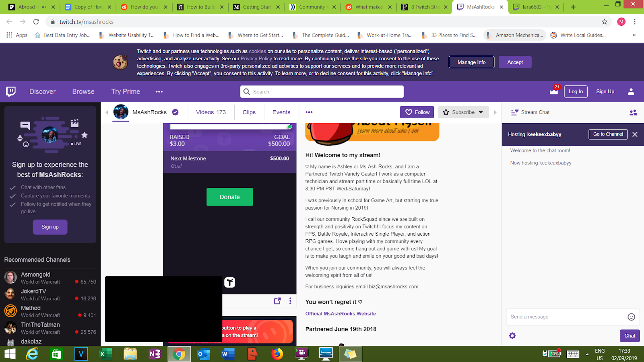
Task: Collapse the left sidebar with the arrow
Action: 107,112
